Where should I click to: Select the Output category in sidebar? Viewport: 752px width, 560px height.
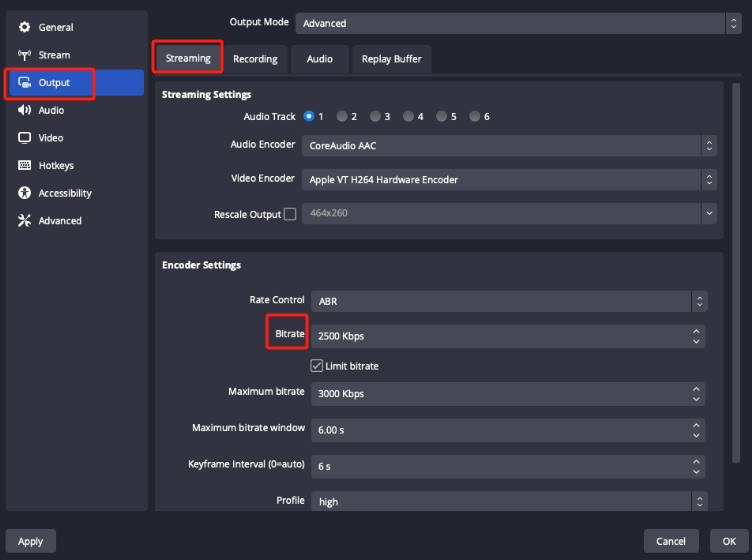[x=77, y=82]
